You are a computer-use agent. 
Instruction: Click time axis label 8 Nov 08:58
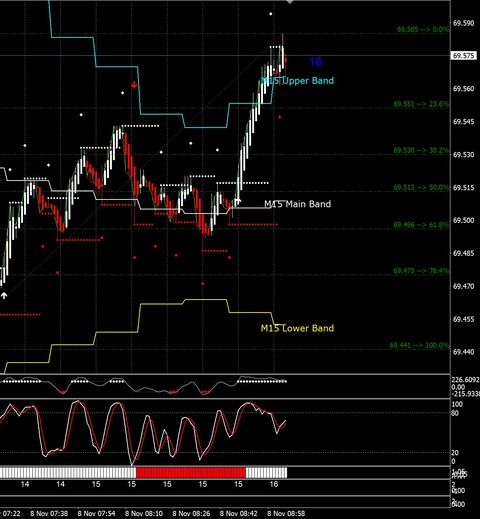pos(286,513)
